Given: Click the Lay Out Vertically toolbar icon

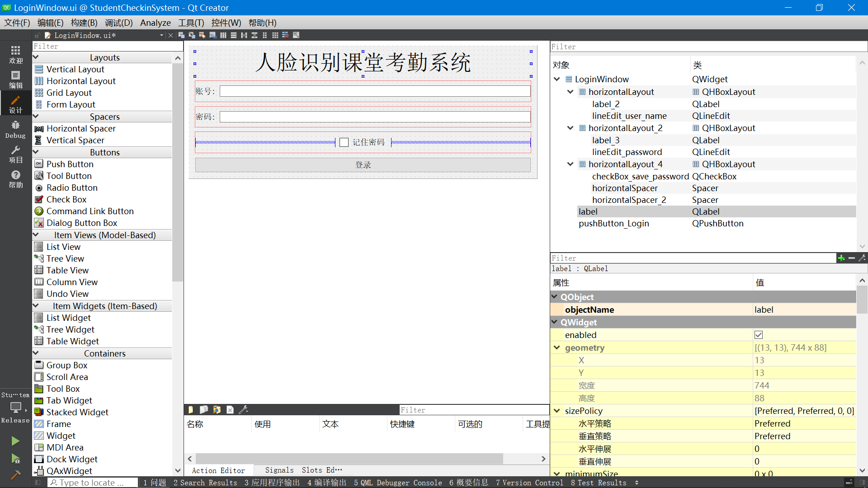Looking at the screenshot, I should (x=234, y=35).
